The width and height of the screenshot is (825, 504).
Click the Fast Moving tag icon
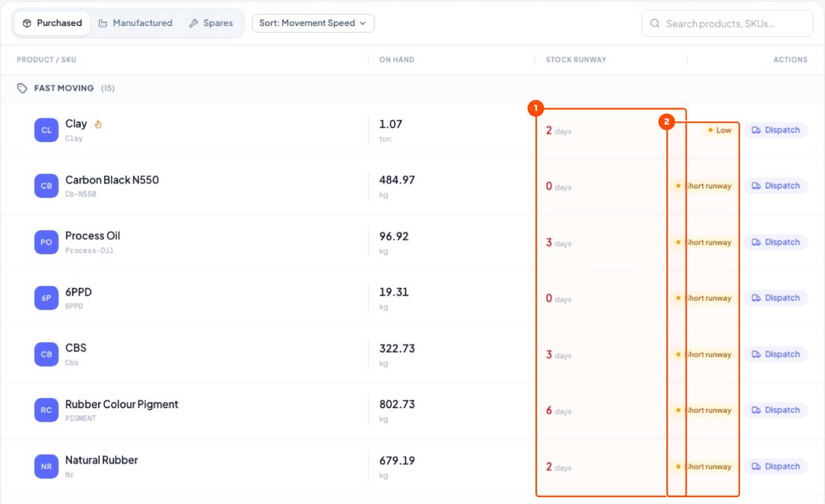[x=22, y=88]
